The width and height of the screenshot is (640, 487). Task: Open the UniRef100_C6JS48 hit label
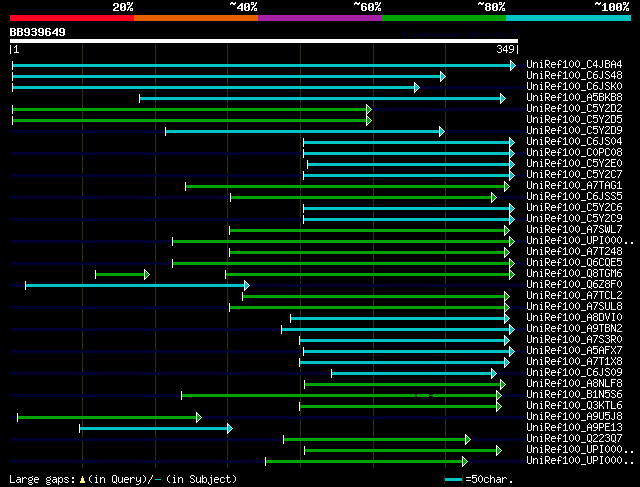(574, 76)
